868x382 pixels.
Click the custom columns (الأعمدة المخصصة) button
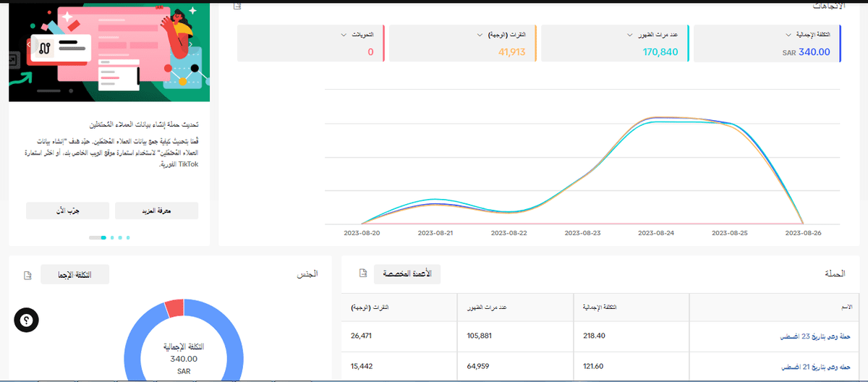407,274
